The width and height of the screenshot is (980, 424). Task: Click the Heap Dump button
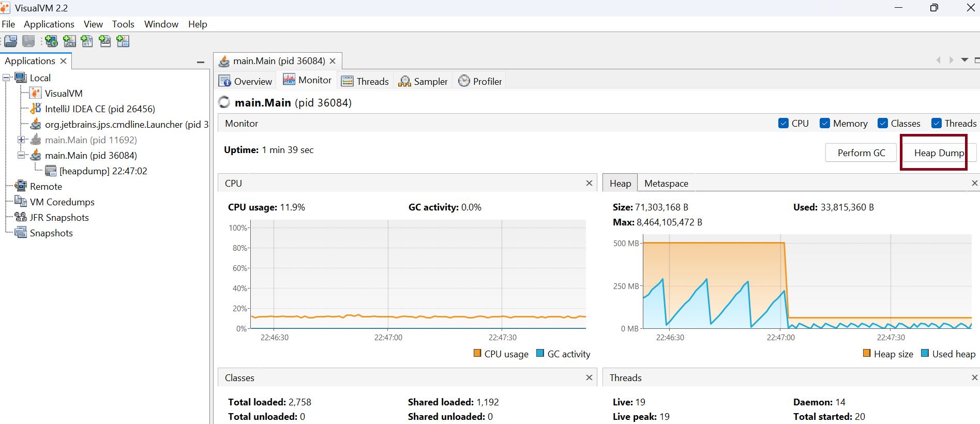pyautogui.click(x=939, y=153)
